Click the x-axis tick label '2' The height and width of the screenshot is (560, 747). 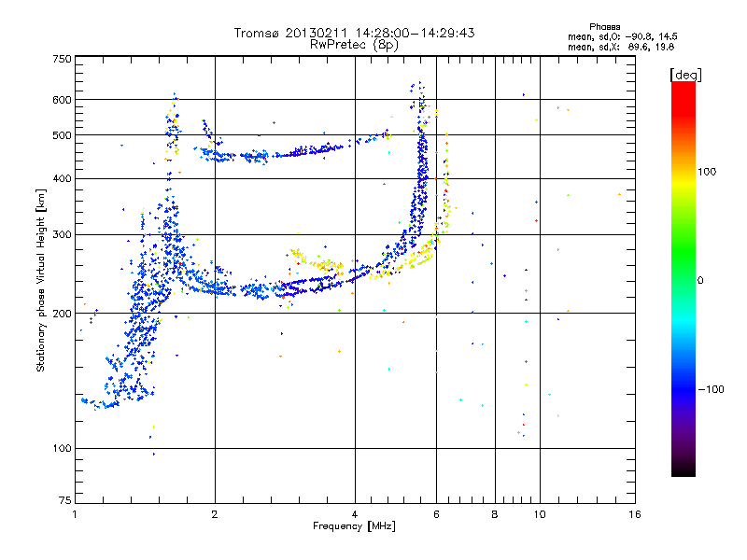(x=215, y=514)
